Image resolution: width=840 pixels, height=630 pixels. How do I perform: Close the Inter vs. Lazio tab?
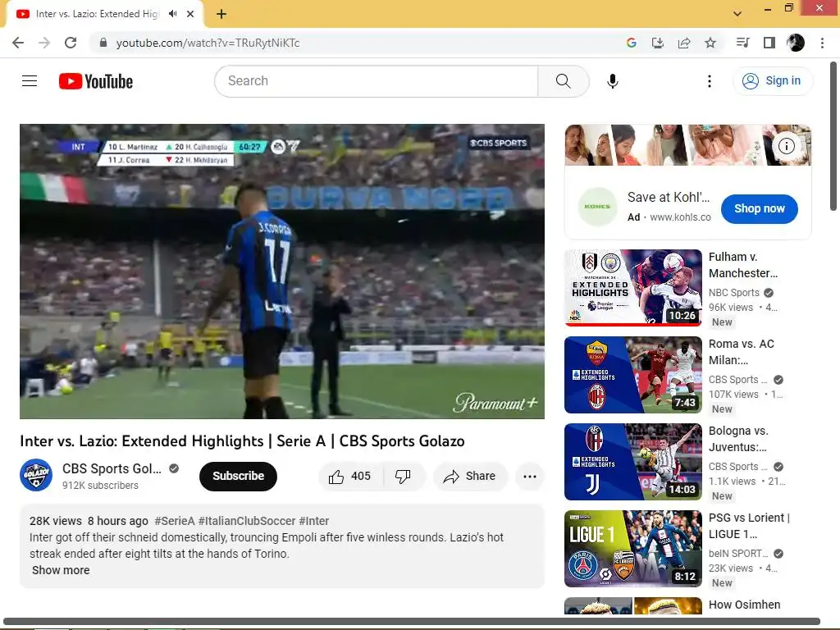[x=190, y=14]
